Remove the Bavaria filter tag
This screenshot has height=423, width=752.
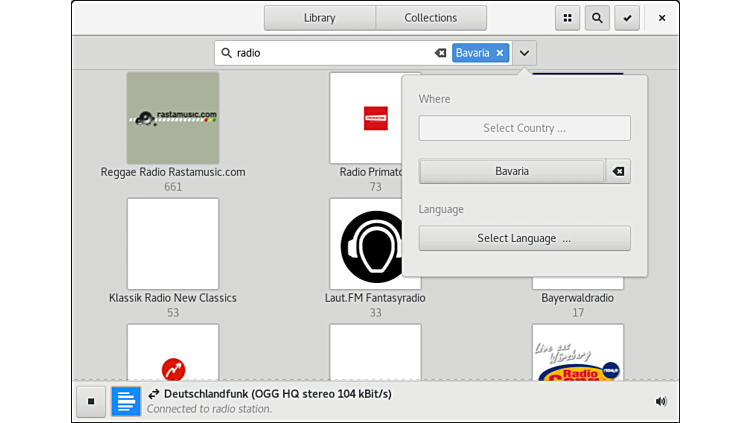coord(500,53)
